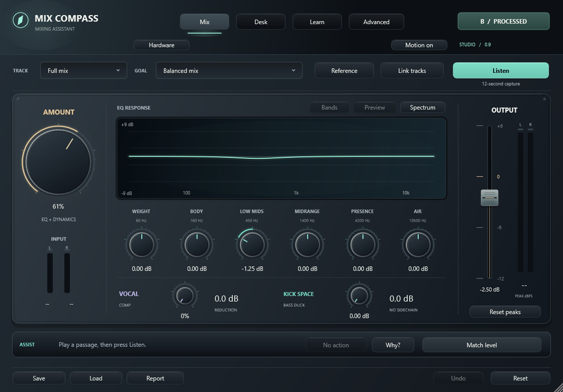Open the Goal dropdown showing Balanced mix
Viewport: 563px width, 392px height.
[229, 70]
